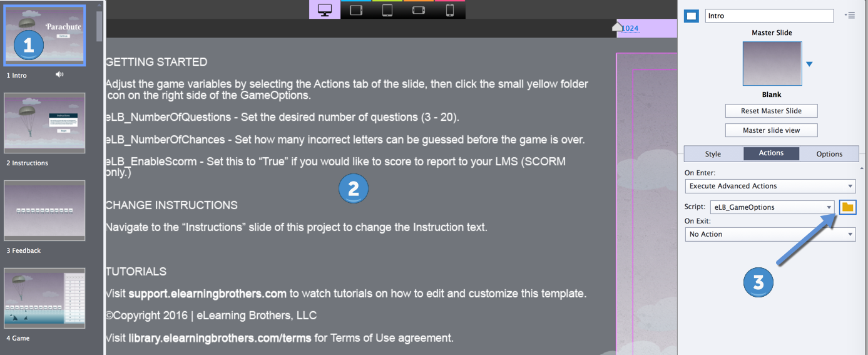
Task: Select the 4 Game slide thumbnail
Action: click(x=44, y=299)
